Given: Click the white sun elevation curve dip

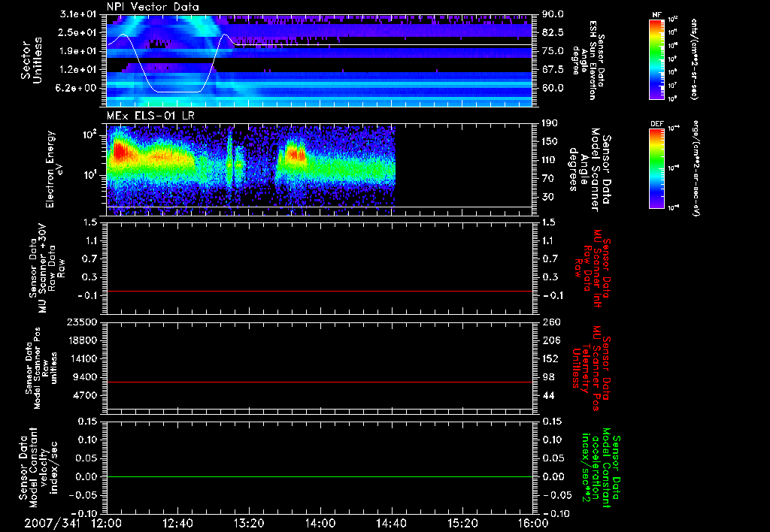Looking at the screenshot, I should click(x=177, y=92).
